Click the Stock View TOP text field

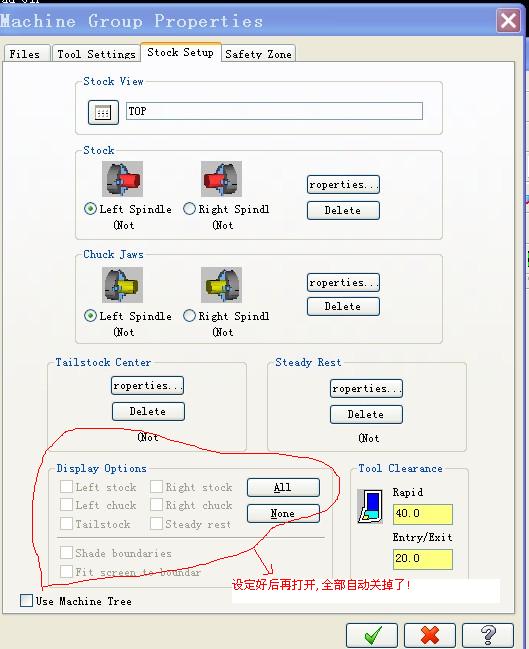274,111
